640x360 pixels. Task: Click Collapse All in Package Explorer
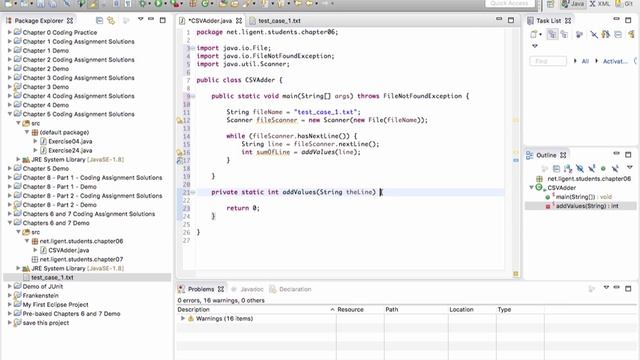point(99,20)
